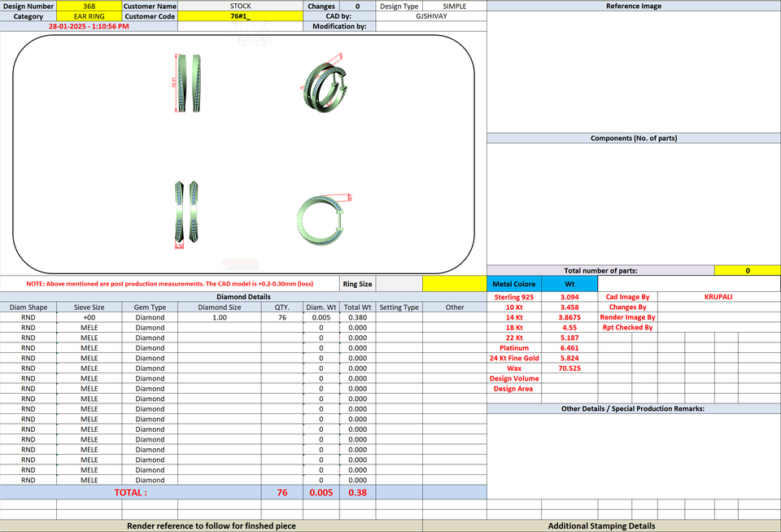Select 18 Kt weight value 4.55
781x532 pixels.
[x=569, y=328]
